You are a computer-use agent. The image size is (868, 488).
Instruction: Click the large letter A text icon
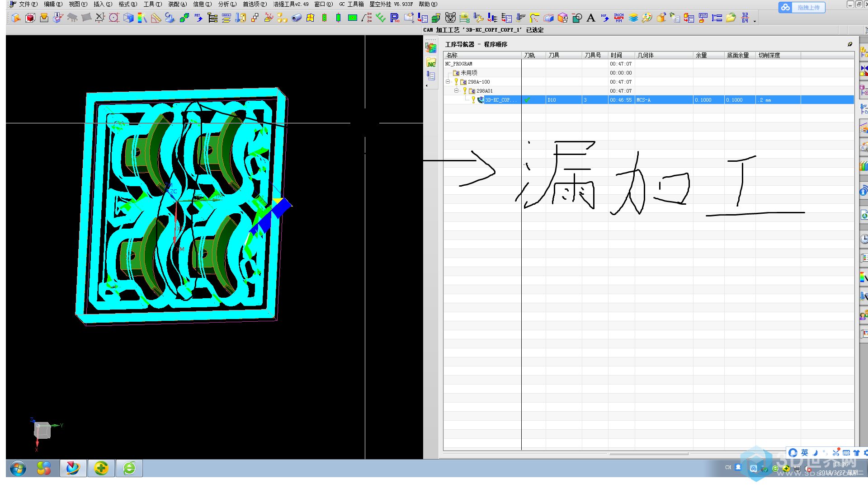590,18
